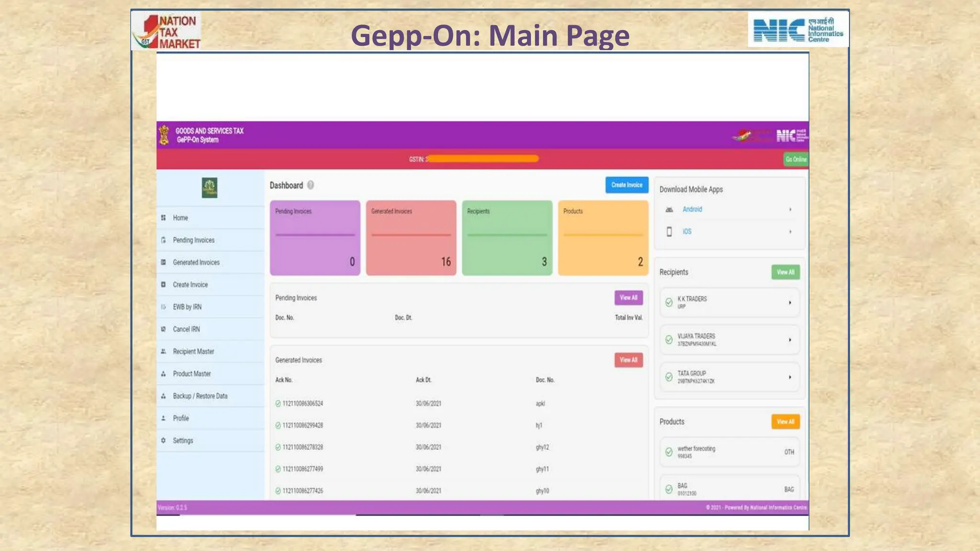
Task: Expand the iOS download arrow
Action: point(790,231)
